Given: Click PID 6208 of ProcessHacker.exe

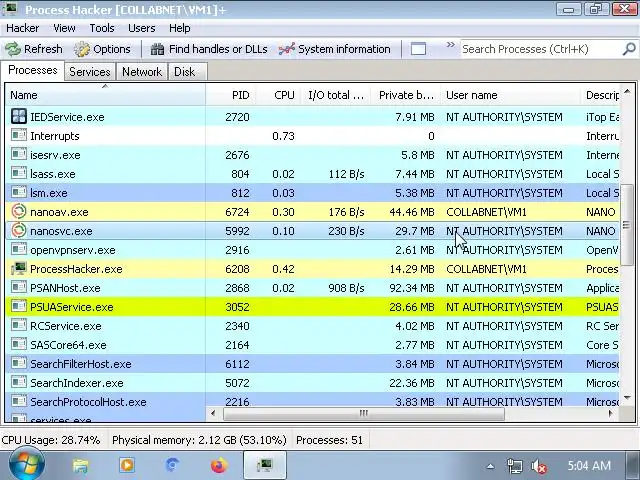Looking at the screenshot, I should pyautogui.click(x=237, y=269).
